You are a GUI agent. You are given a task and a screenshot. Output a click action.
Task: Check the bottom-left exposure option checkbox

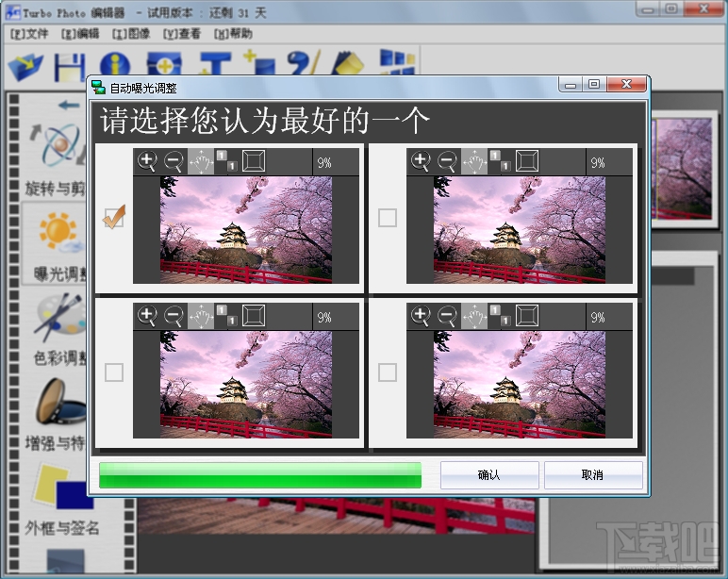coord(114,372)
